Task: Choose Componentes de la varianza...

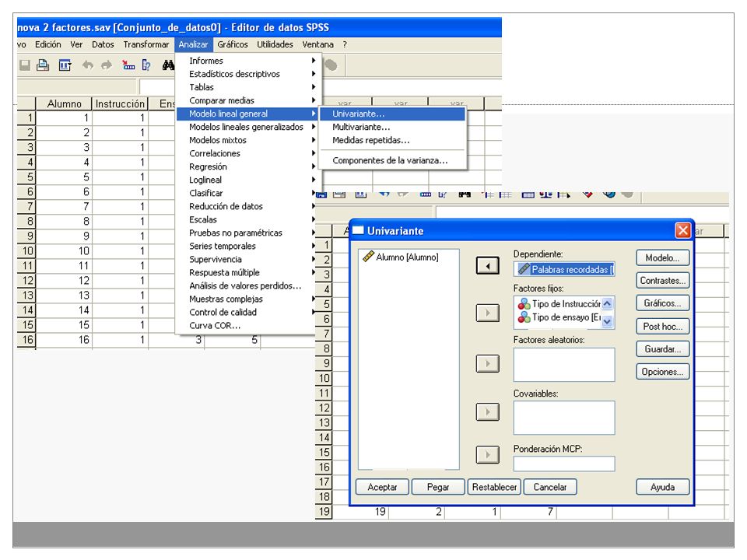Action: 392,160
